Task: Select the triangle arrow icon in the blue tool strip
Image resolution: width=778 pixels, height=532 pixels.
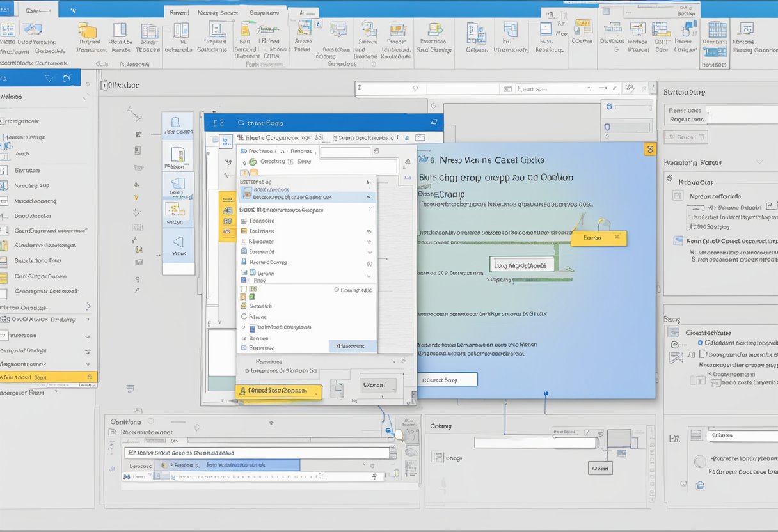Action: 178,241
